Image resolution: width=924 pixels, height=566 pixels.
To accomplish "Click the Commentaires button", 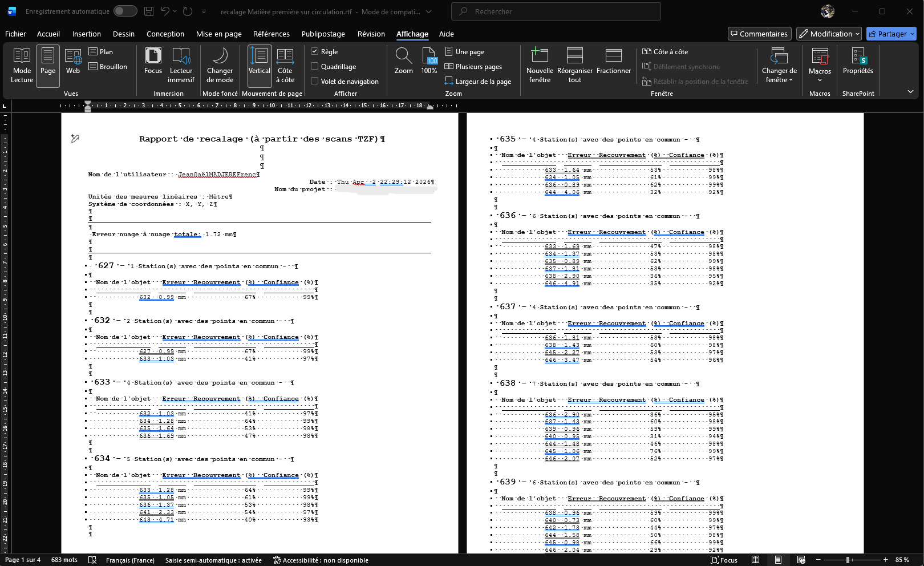I will (x=759, y=34).
